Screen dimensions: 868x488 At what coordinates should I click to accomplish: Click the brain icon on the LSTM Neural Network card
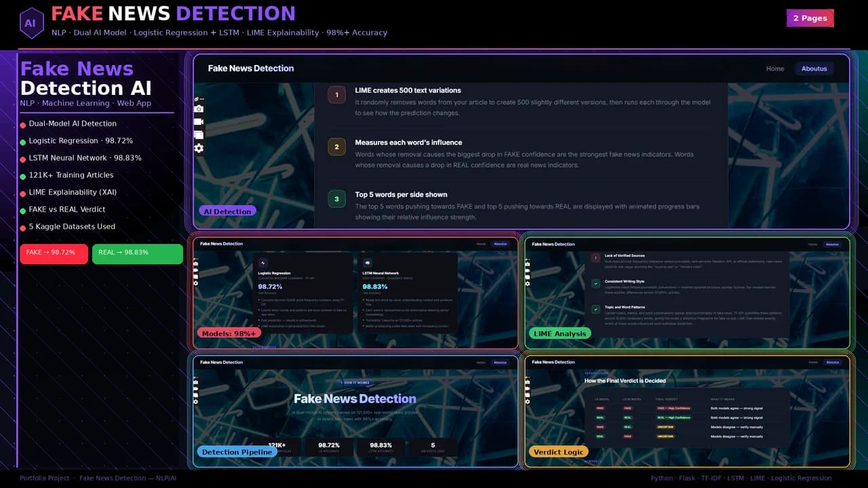368,262
